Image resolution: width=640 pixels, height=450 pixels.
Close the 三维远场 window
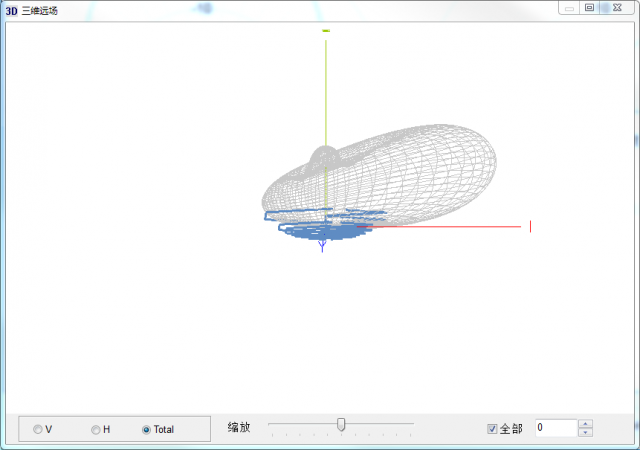coord(617,8)
